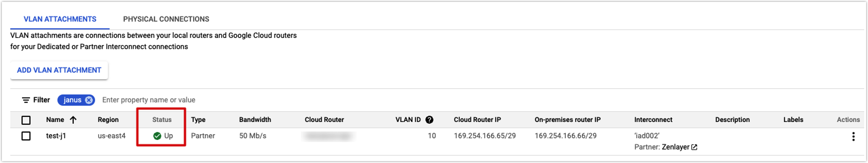The width and height of the screenshot is (868, 163).
Task: Click the green Up status icon
Action: click(x=157, y=136)
